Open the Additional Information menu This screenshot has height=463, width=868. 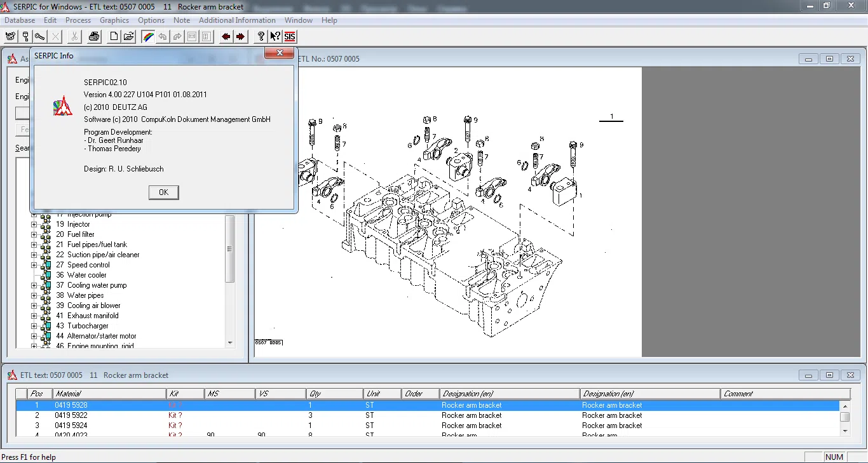tap(238, 20)
